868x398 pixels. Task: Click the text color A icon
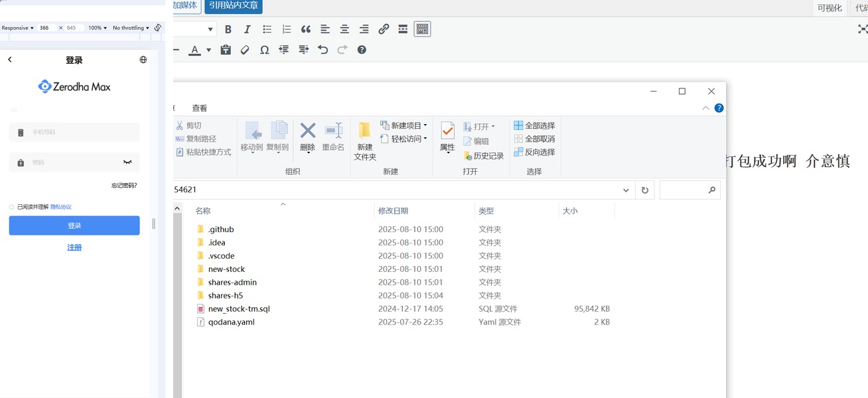point(194,50)
